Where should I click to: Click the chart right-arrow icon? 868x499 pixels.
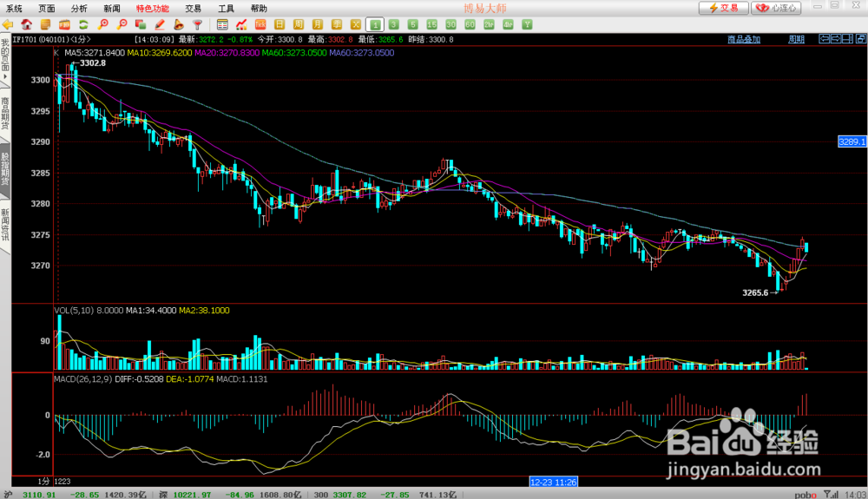pyautogui.click(x=836, y=39)
